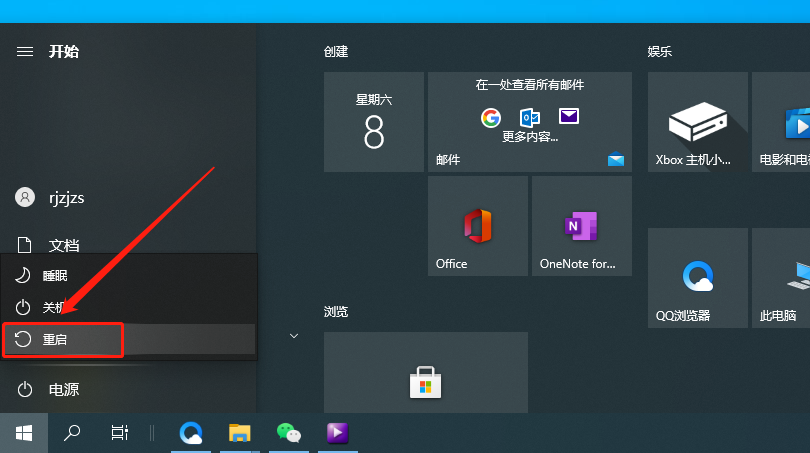
Task: Click the 娱乐 group header
Action: point(660,52)
